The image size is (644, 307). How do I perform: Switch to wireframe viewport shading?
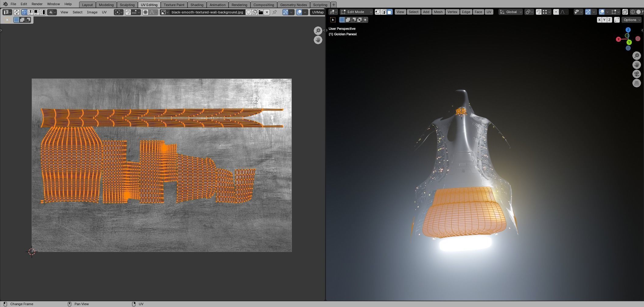[633, 12]
